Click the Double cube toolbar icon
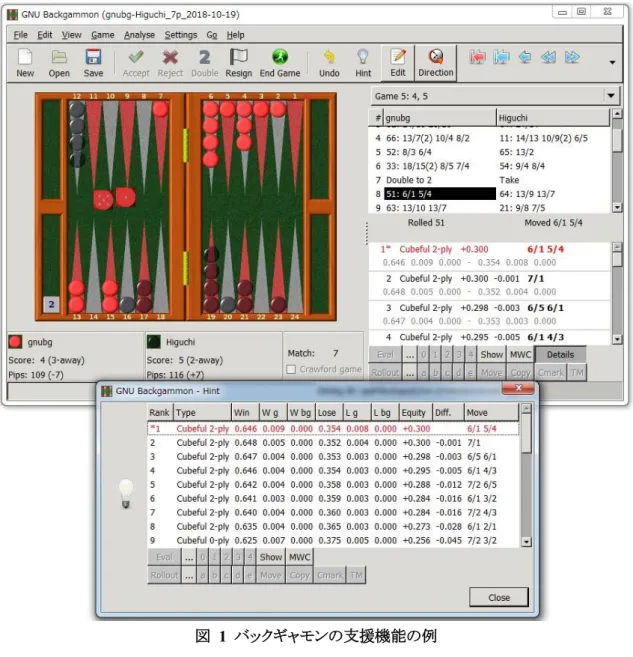 (x=204, y=63)
